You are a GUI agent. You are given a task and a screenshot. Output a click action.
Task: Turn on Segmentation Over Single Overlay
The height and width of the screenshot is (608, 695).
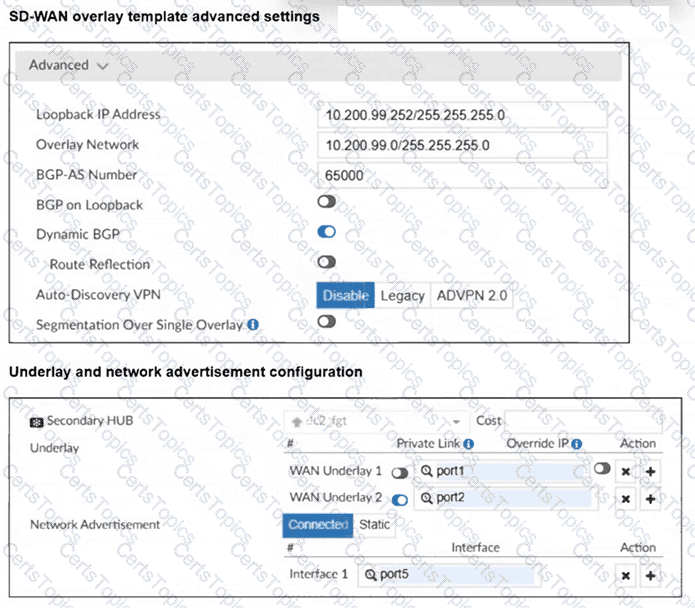[326, 322]
